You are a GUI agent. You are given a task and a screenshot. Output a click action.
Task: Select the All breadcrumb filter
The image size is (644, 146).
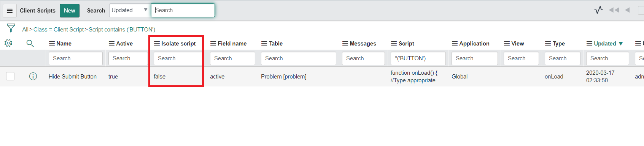[x=25, y=30]
